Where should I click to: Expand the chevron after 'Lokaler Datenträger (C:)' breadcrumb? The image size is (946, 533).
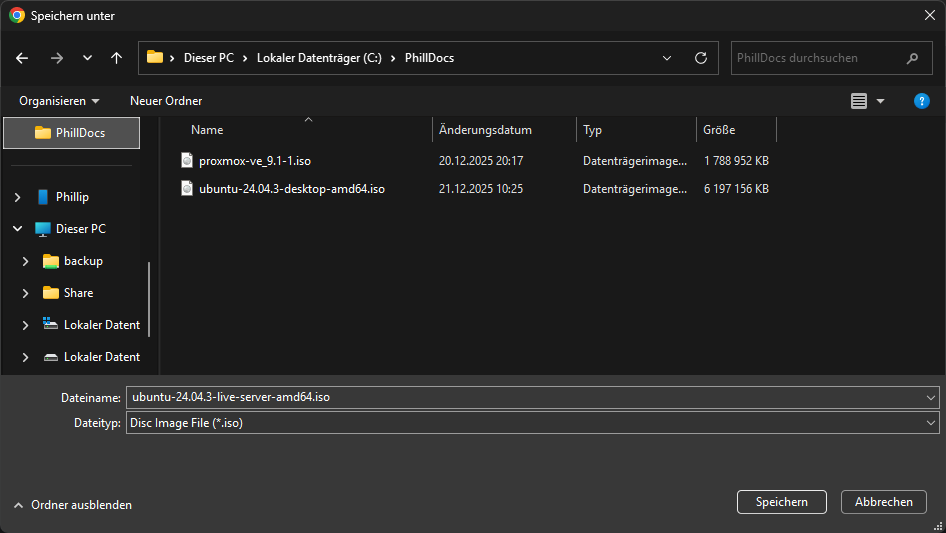[393, 58]
